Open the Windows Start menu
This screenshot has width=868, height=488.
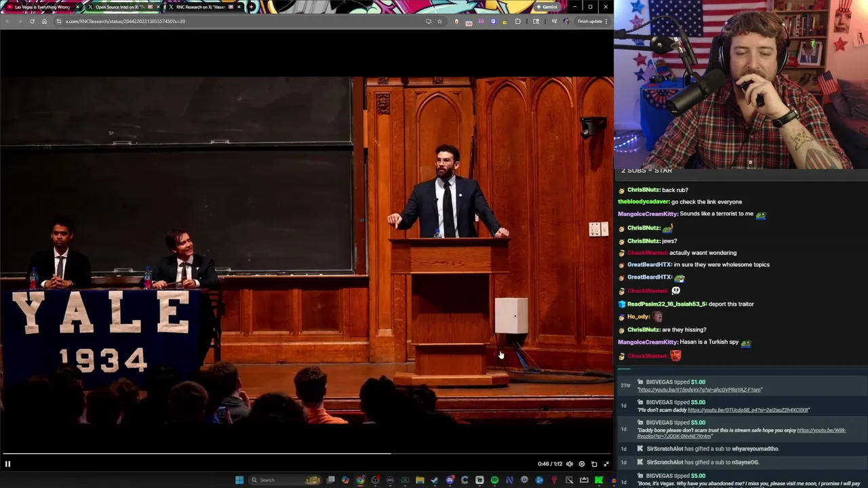(x=239, y=480)
